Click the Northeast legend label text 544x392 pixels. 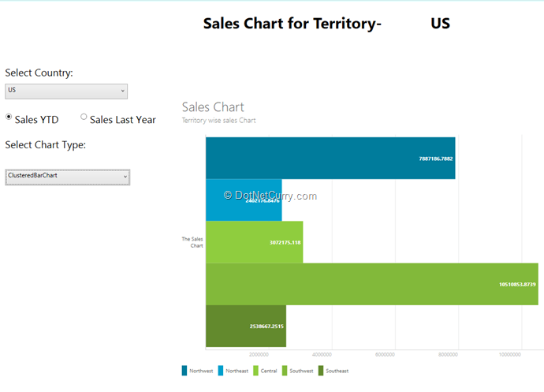click(237, 371)
